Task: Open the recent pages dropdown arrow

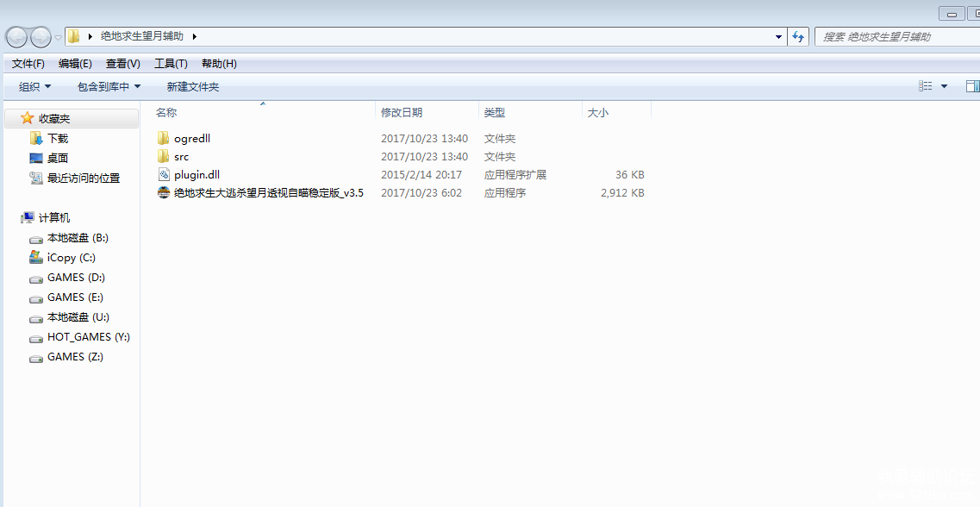Action: [58, 38]
